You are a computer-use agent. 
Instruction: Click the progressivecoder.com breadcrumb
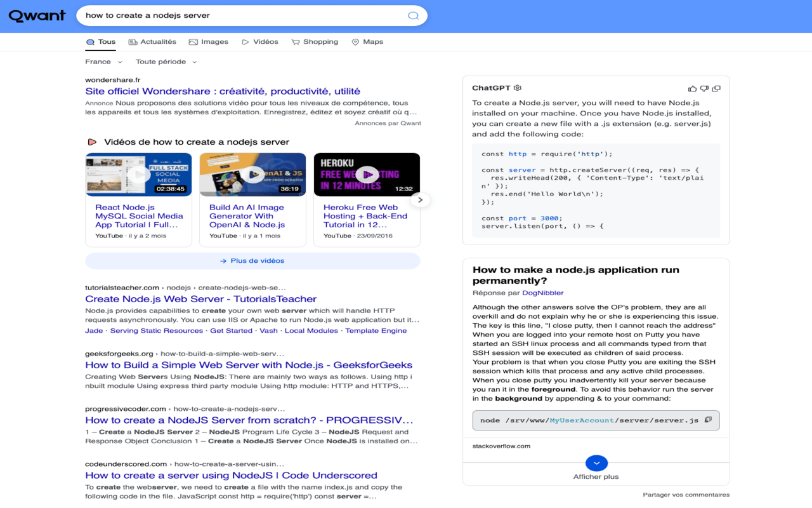[185, 409]
